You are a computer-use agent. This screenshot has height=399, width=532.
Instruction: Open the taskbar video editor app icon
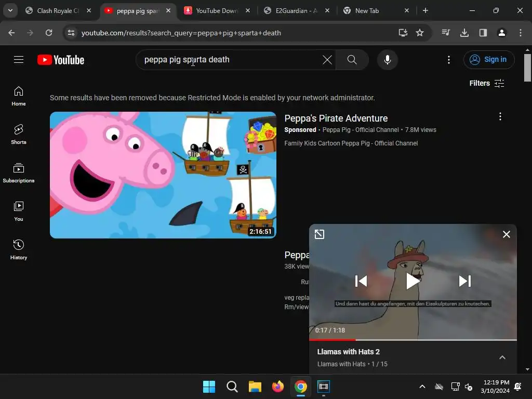[x=324, y=387]
